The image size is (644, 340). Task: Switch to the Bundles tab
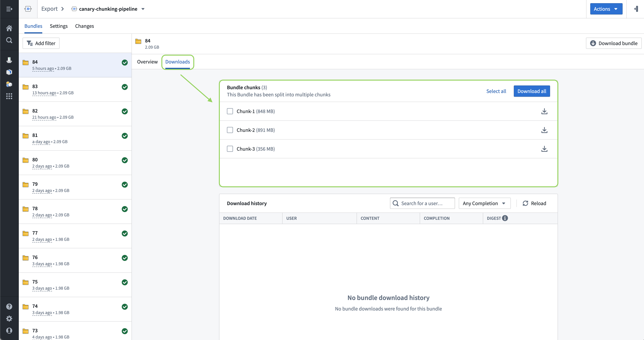pos(33,26)
